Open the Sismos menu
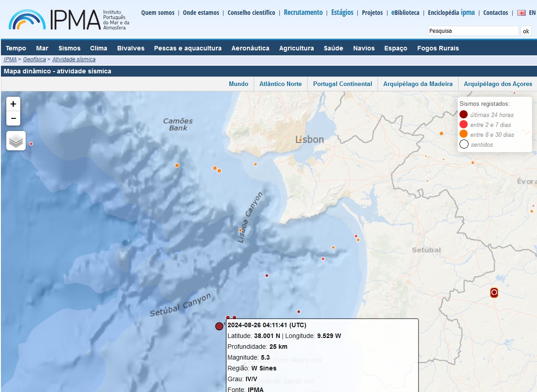 [69, 48]
